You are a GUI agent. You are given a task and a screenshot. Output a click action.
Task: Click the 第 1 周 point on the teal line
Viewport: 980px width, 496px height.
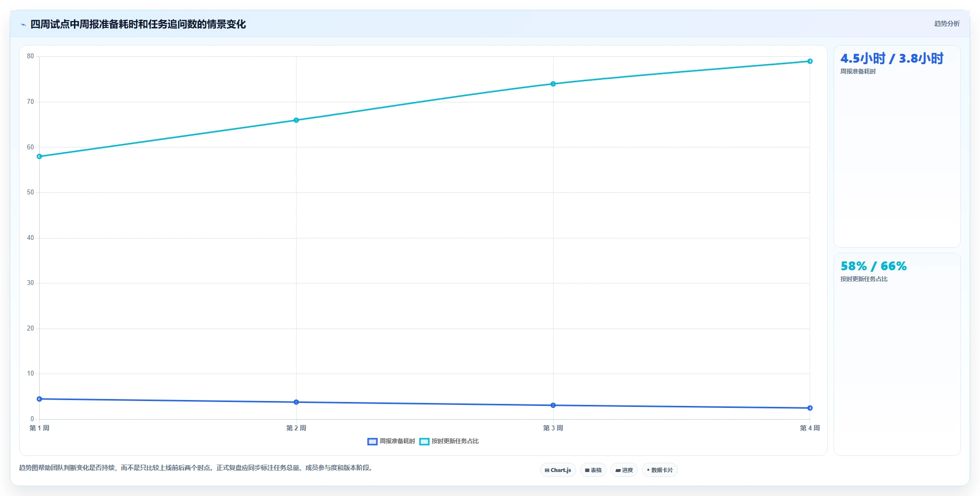[40, 157]
